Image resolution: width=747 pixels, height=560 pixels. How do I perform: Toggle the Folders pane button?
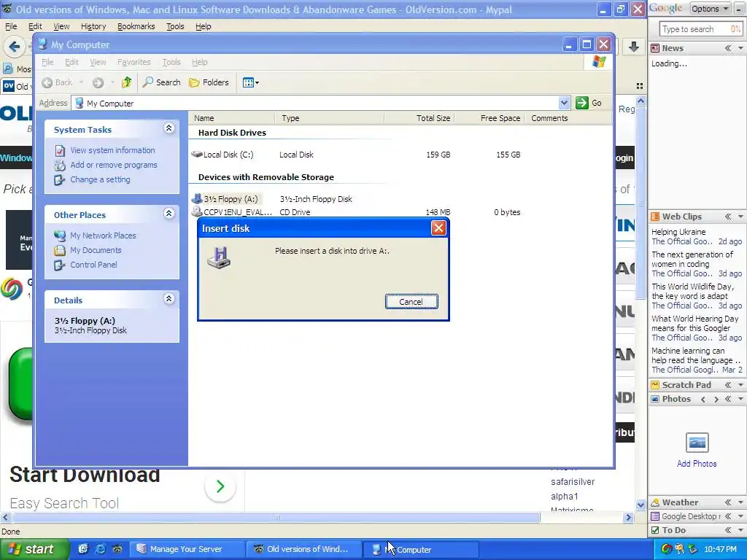[209, 82]
